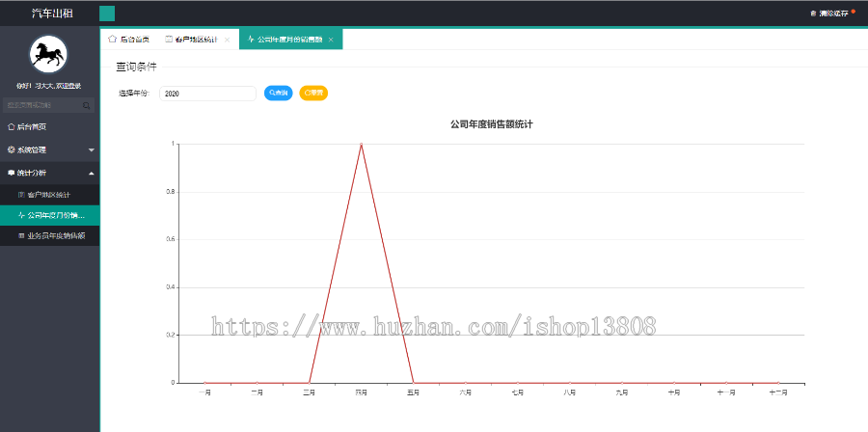The height and width of the screenshot is (432, 868).
Task: Click the 公司年度销售额统计 chart title
Action: click(492, 125)
